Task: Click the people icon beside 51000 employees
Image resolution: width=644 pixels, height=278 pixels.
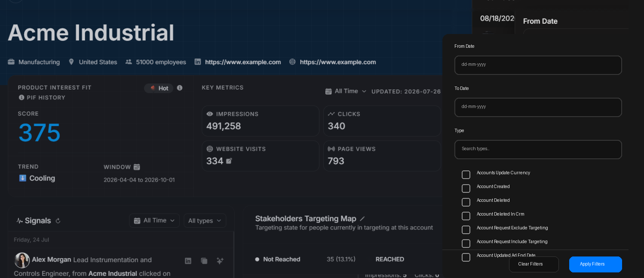Action: pos(129,62)
